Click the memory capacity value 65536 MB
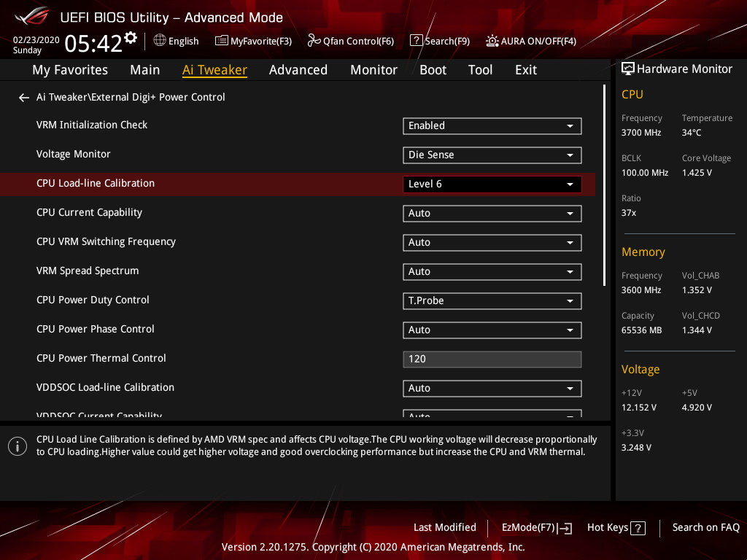The height and width of the screenshot is (560, 747). (642, 330)
